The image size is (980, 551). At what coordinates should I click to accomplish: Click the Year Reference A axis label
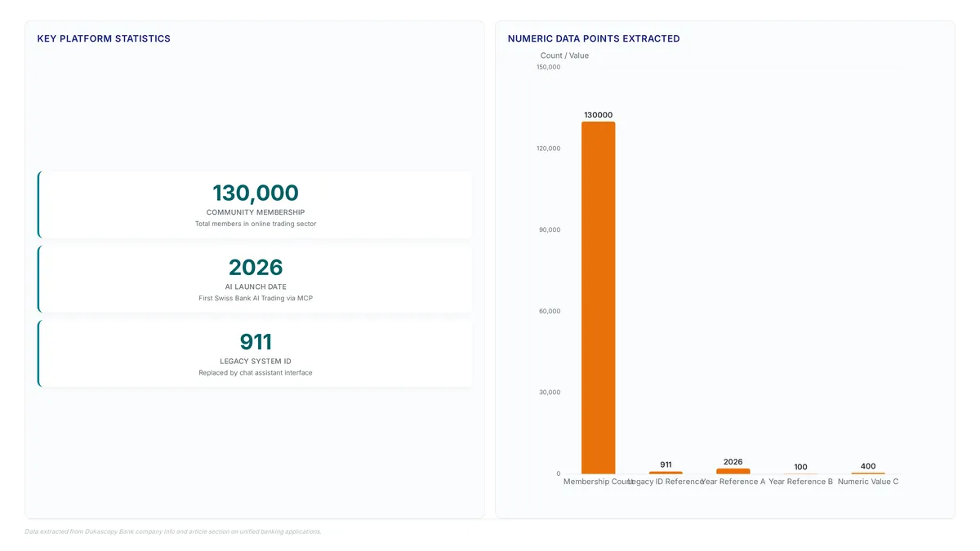(x=733, y=482)
